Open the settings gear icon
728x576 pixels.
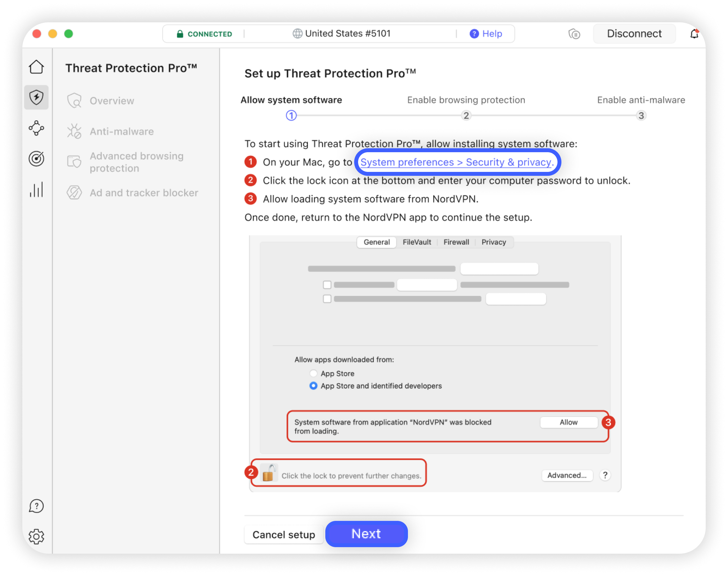click(36, 536)
